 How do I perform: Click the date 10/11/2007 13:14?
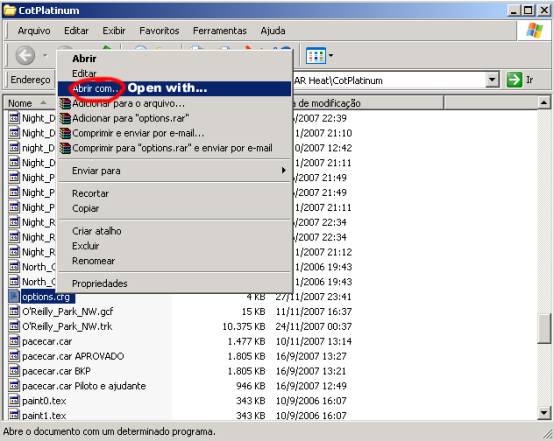pos(314,341)
